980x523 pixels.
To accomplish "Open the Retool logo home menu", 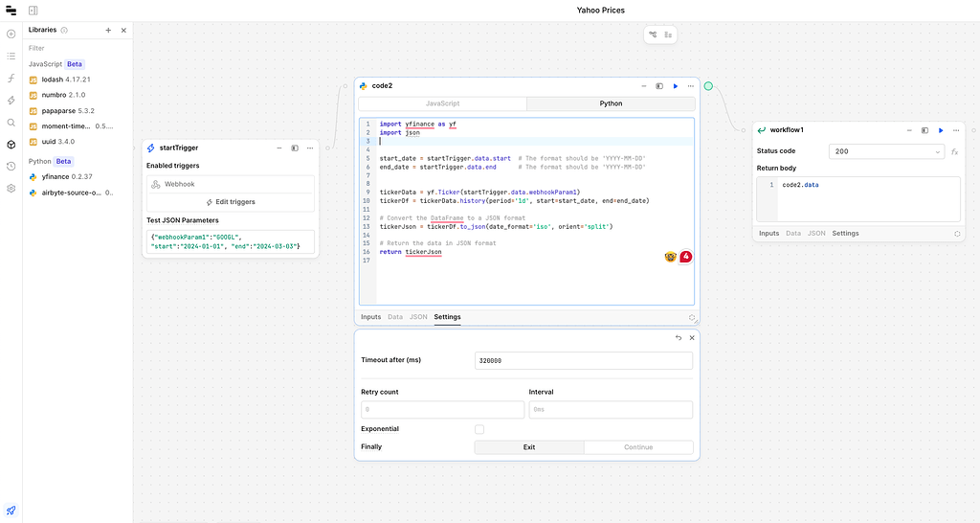I will tap(11, 11).
